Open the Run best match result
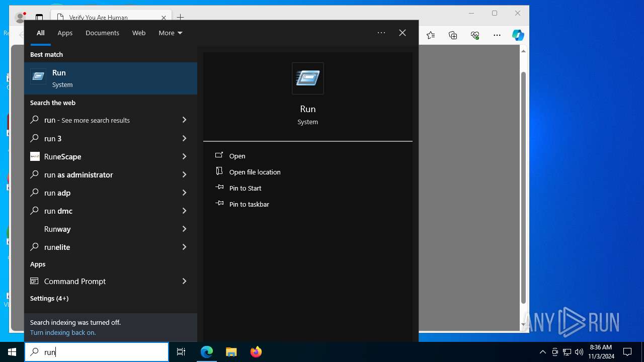 pyautogui.click(x=111, y=78)
